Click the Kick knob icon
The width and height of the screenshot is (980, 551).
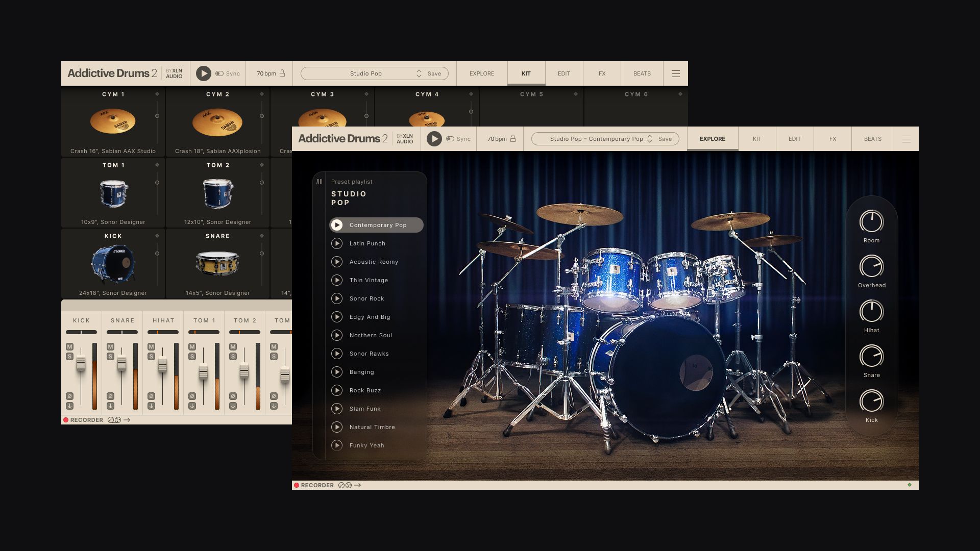[x=871, y=402]
